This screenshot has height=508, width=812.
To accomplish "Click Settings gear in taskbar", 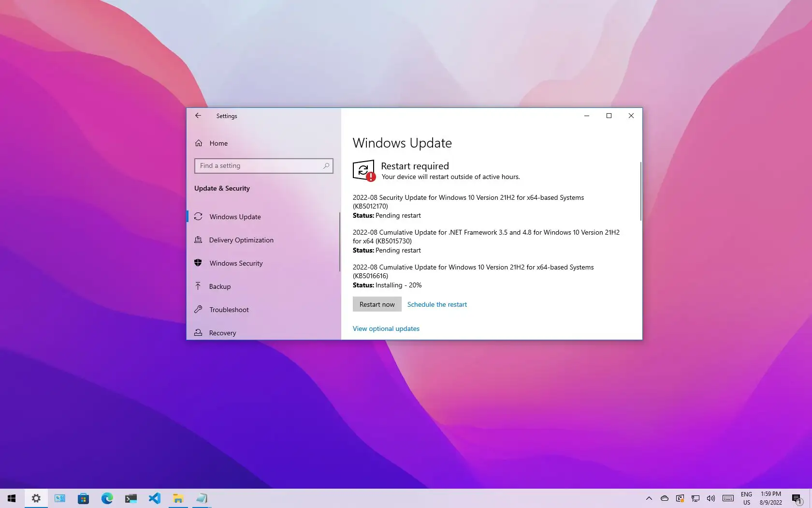I will 36,498.
